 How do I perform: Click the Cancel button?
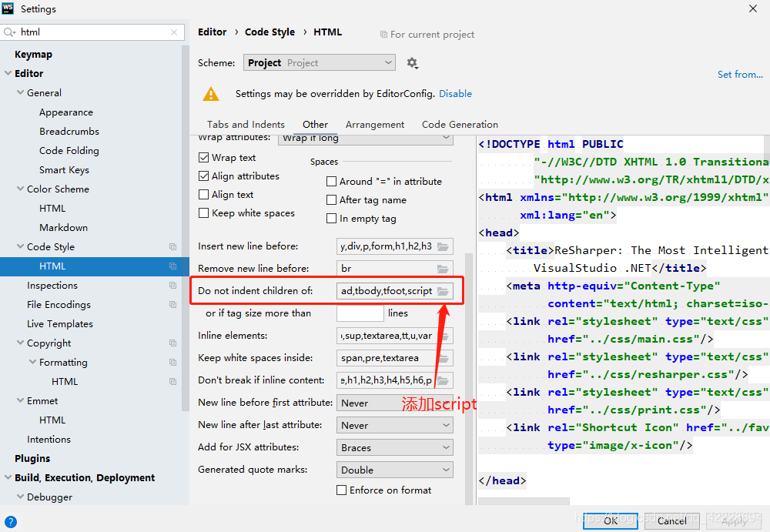[671, 520]
